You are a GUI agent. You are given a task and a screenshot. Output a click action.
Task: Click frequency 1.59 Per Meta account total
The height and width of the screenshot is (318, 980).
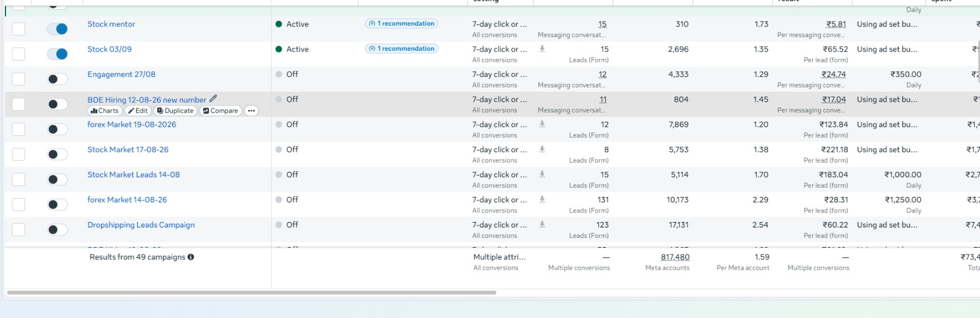pos(762,257)
